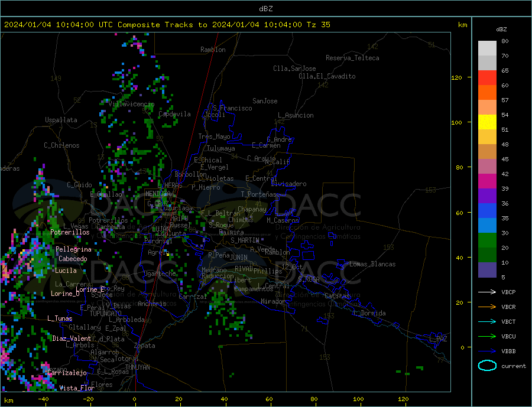Click the 'Tulumaya' map label
The height and width of the screenshot is (407, 532).
pyautogui.click(x=221, y=148)
